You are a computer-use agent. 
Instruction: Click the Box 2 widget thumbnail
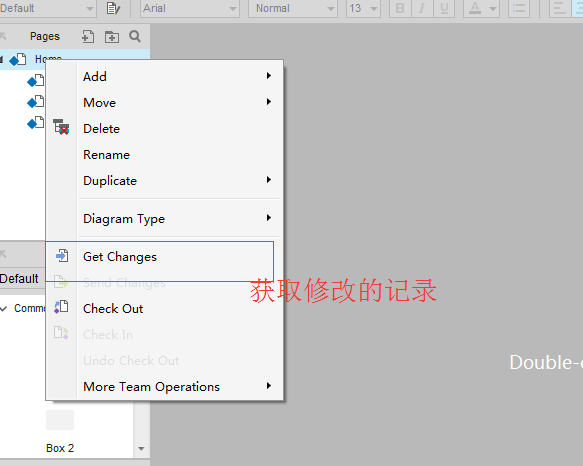(60, 420)
